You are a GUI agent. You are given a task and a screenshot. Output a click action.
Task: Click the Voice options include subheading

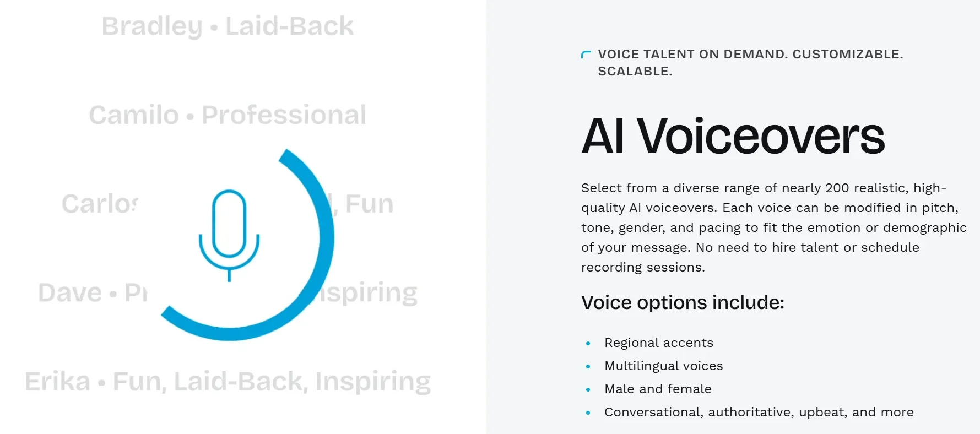683,302
